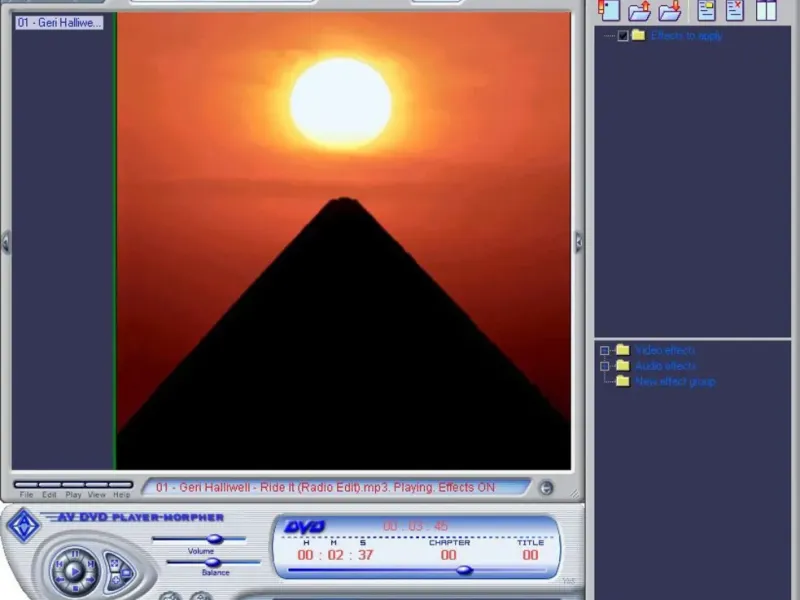Screen dimensions: 800x600
Task: Open the Help menu
Action: tap(121, 495)
